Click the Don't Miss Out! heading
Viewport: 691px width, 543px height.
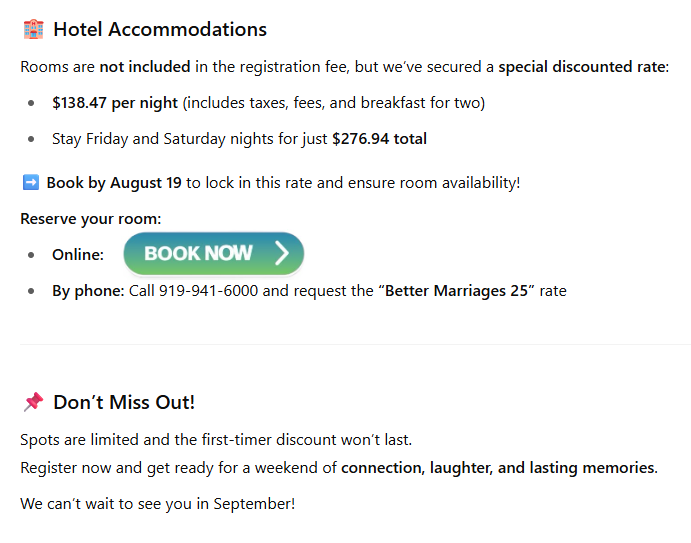tap(124, 402)
